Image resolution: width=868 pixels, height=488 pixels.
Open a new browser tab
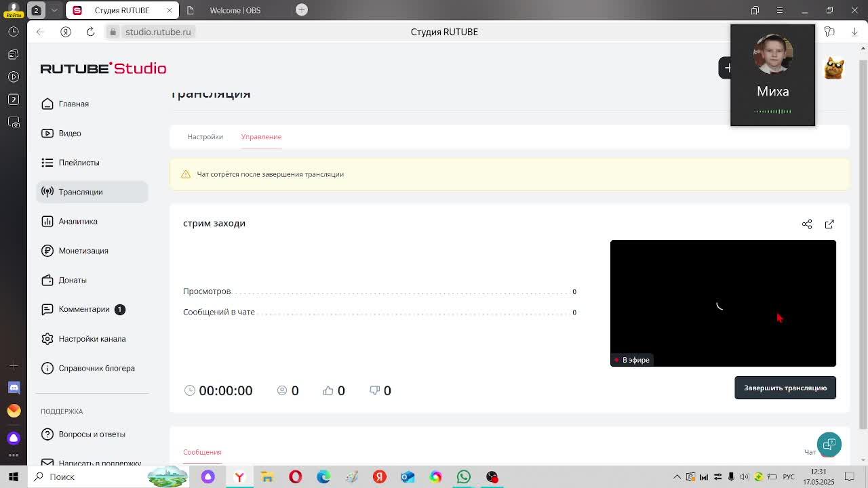[x=302, y=9]
